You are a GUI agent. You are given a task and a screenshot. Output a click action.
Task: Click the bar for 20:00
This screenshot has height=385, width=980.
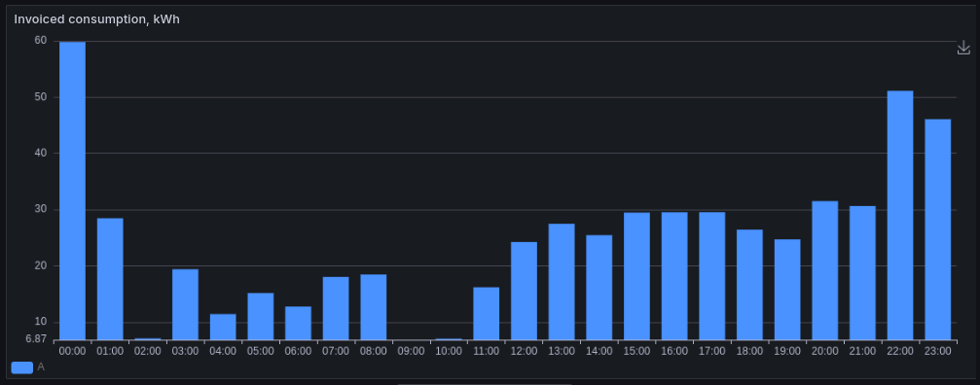(825, 270)
